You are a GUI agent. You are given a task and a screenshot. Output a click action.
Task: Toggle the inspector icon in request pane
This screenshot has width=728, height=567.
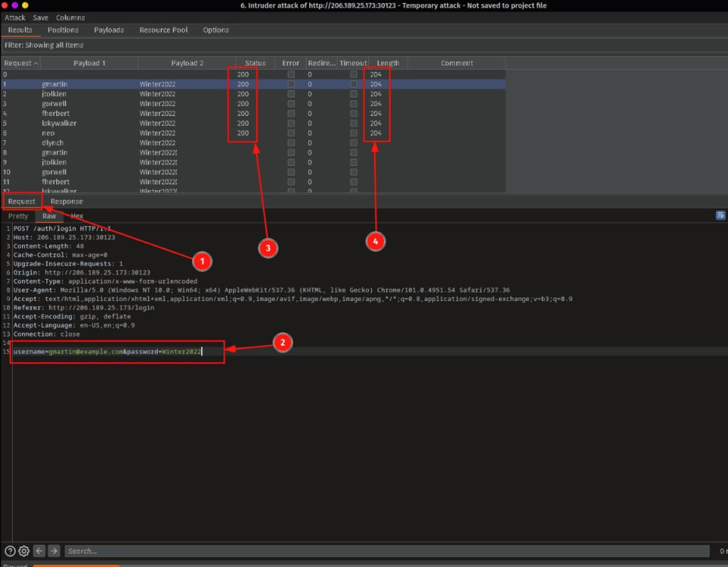(x=720, y=216)
